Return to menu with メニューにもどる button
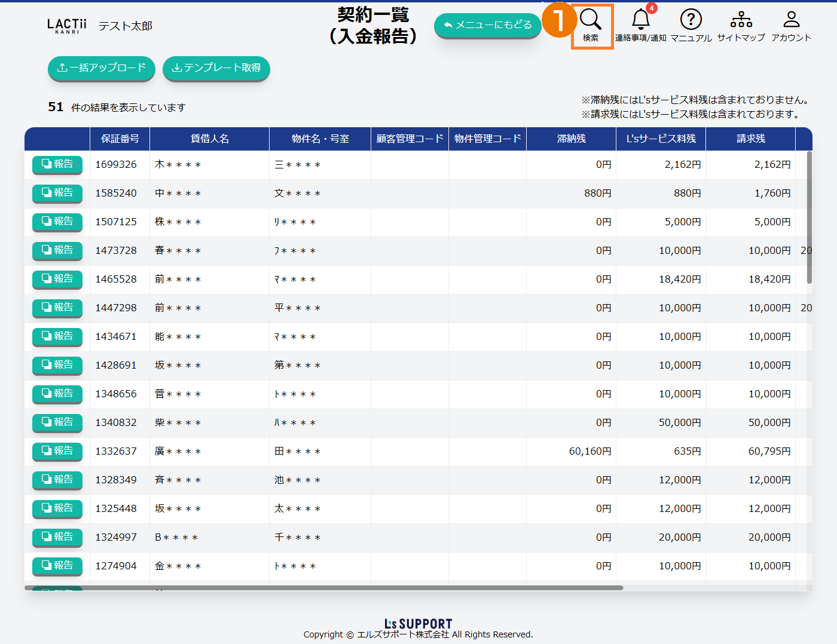The width and height of the screenshot is (837, 644). 488,25
